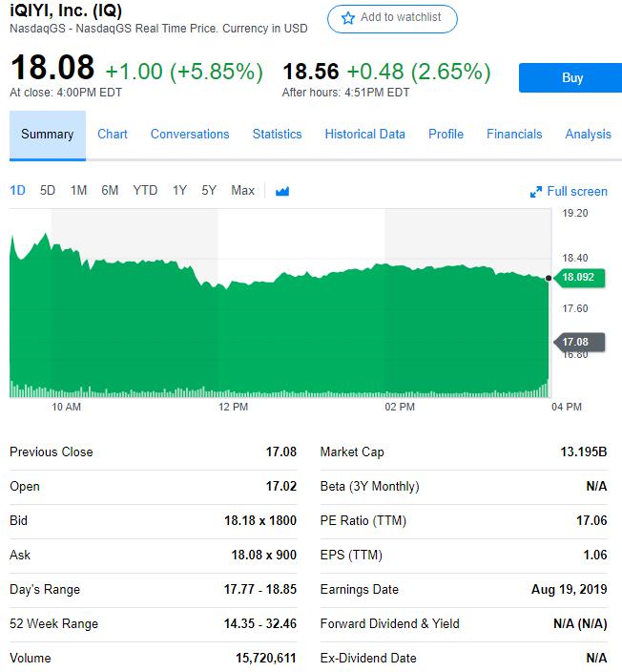622x672 pixels.
Task: Switch to the Chart tab
Action: tap(113, 135)
